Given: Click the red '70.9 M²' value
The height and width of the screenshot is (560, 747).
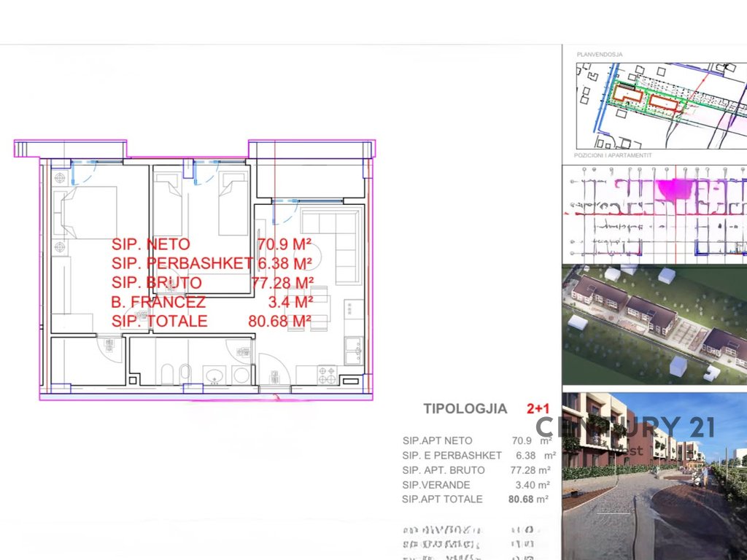Looking at the screenshot, I should (x=285, y=244).
